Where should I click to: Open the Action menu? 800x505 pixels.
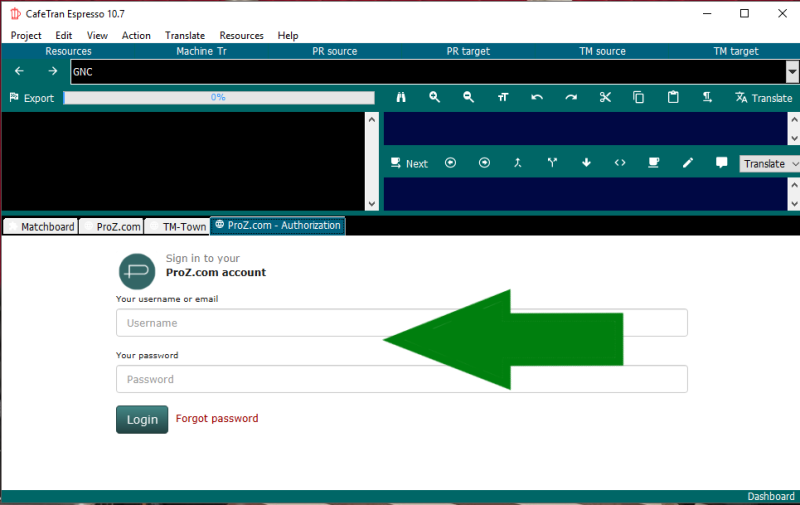click(136, 35)
